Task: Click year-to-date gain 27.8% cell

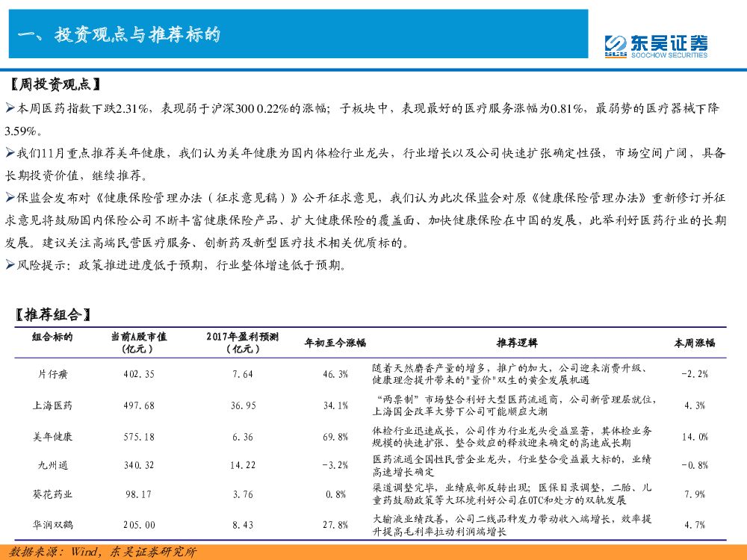Action: pos(335,525)
